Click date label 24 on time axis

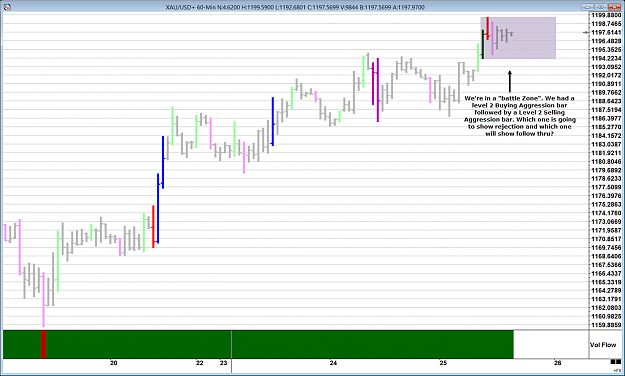coord(333,363)
